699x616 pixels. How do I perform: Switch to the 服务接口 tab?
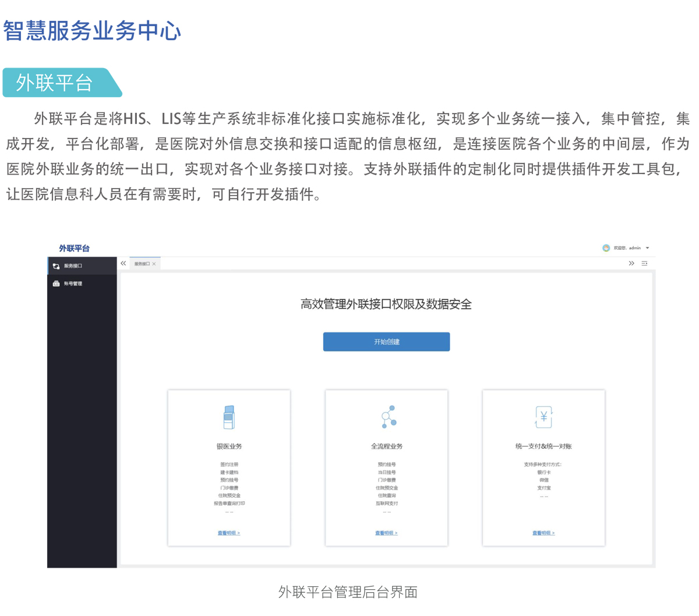click(142, 264)
